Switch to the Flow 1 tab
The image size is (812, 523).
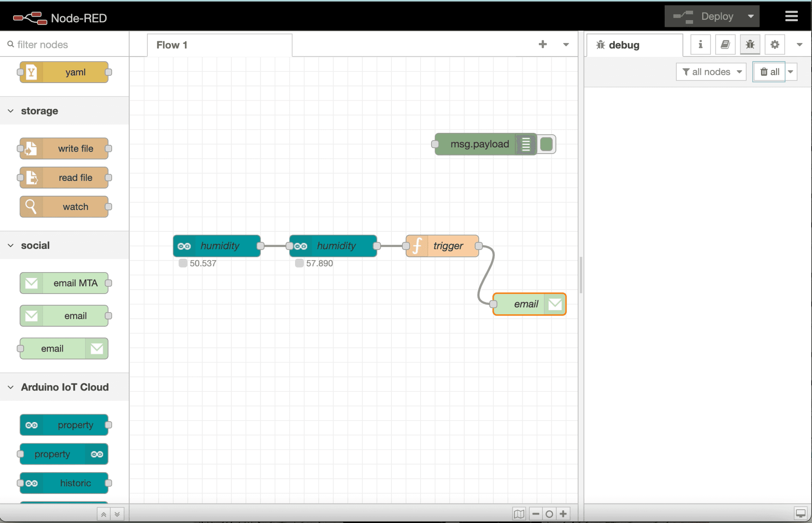pos(172,45)
